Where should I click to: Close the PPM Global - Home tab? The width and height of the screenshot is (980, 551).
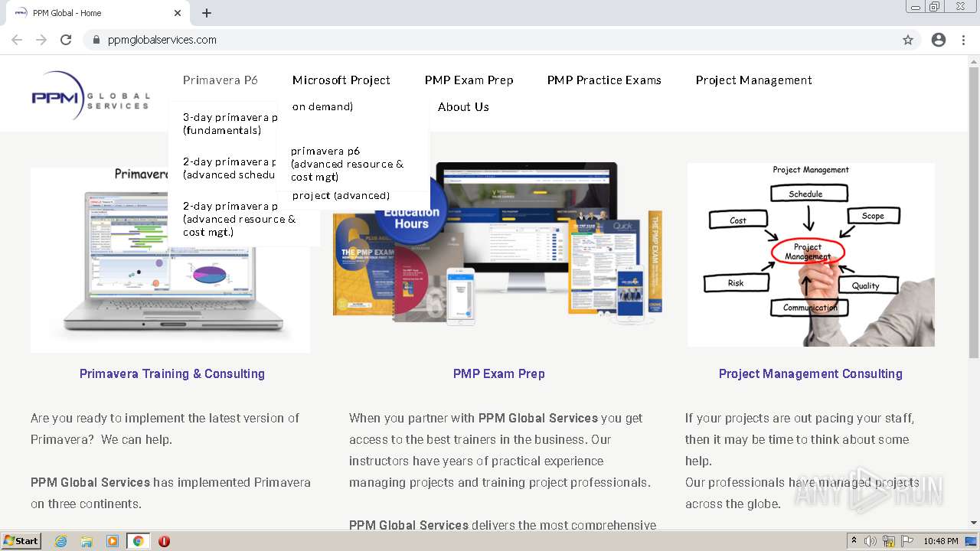(178, 13)
